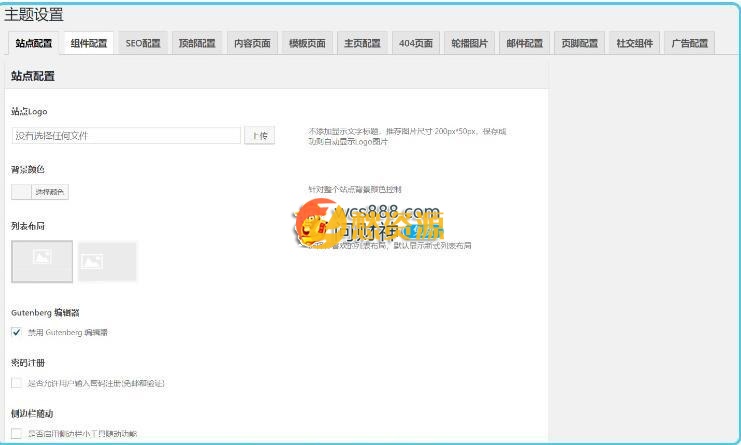Viewport: 741px width, 445px height.
Task: Switch to the 组件配置 tab
Action: coord(89,43)
